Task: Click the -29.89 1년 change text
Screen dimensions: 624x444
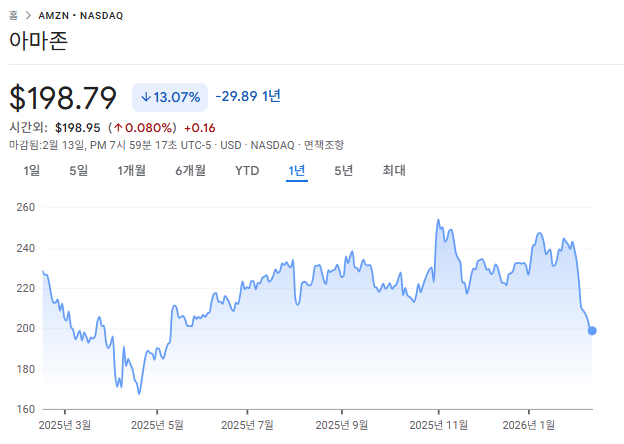Action: tap(248, 96)
